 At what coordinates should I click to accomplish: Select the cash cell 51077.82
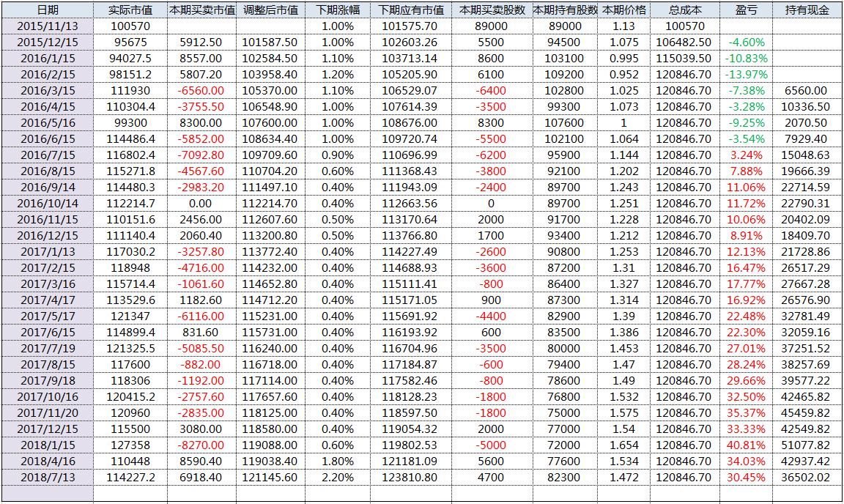click(x=807, y=445)
